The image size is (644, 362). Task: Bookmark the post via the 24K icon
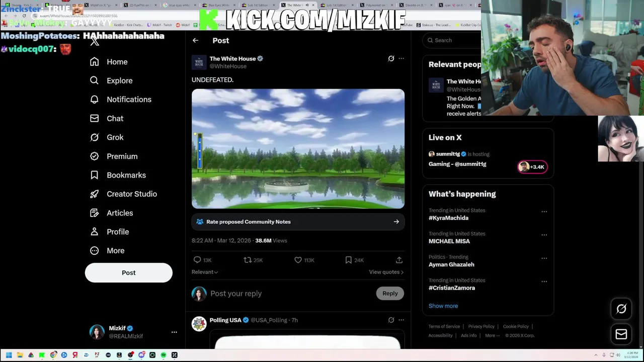[349, 260]
